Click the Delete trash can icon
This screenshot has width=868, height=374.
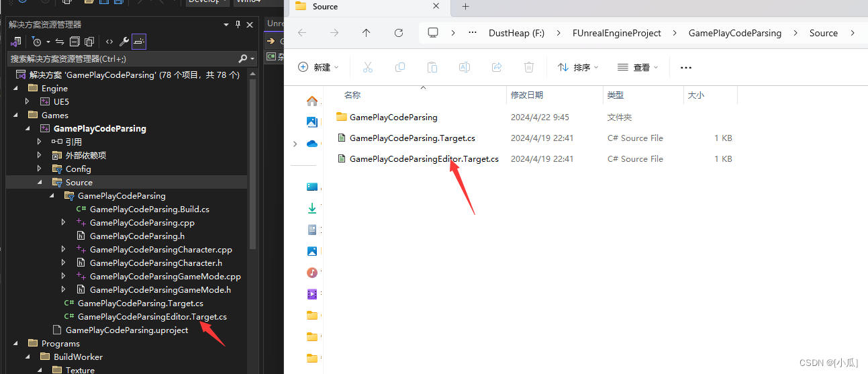point(529,67)
